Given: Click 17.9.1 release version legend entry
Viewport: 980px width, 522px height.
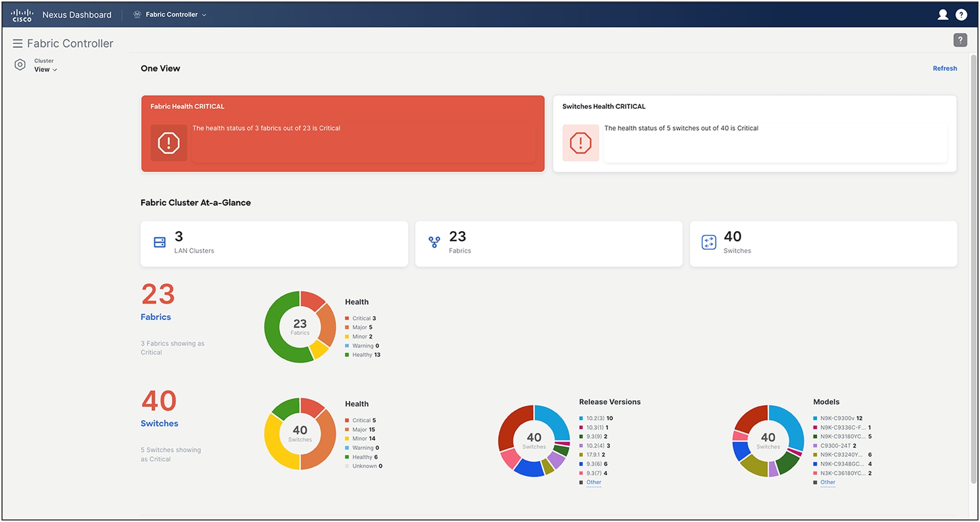Looking at the screenshot, I should pos(592,455).
